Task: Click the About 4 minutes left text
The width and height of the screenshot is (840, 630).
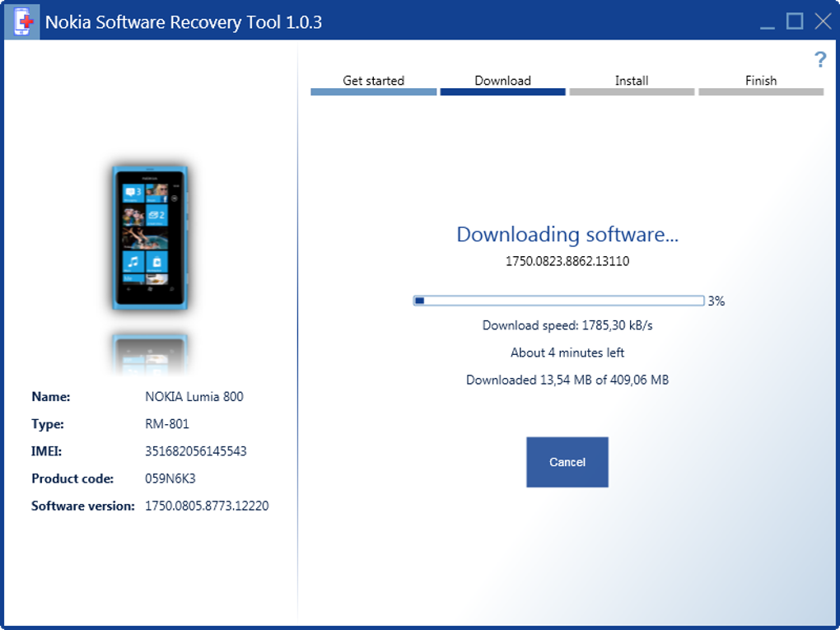Action: click(567, 352)
